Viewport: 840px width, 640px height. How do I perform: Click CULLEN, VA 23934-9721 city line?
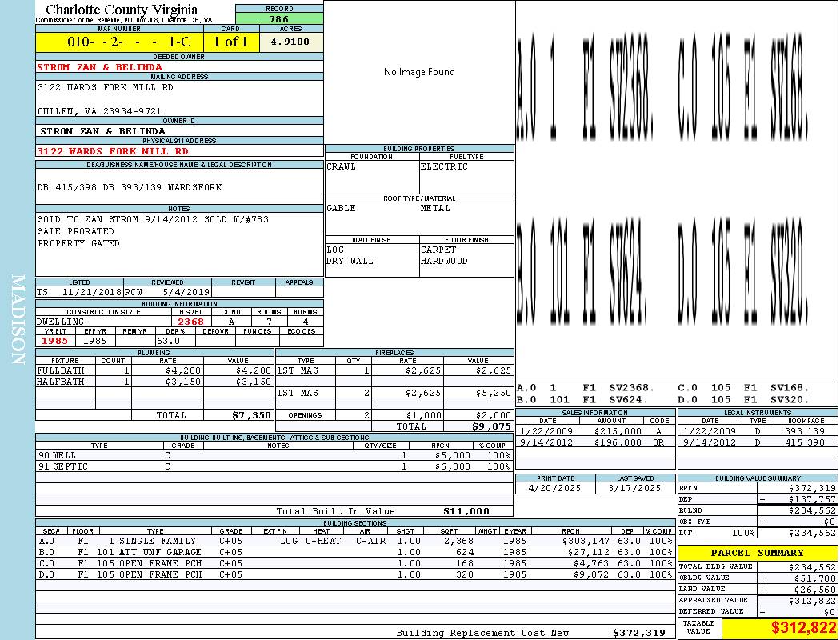(99, 111)
